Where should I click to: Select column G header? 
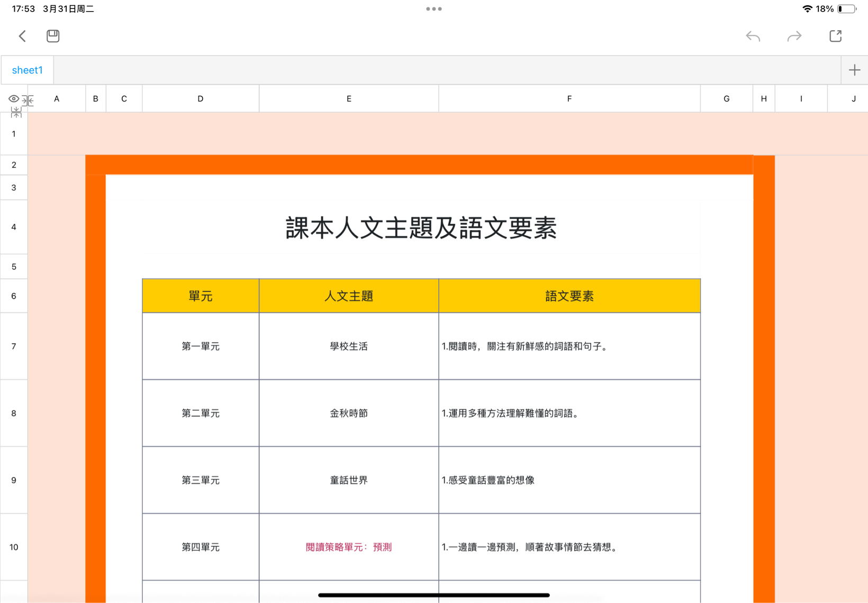(727, 99)
